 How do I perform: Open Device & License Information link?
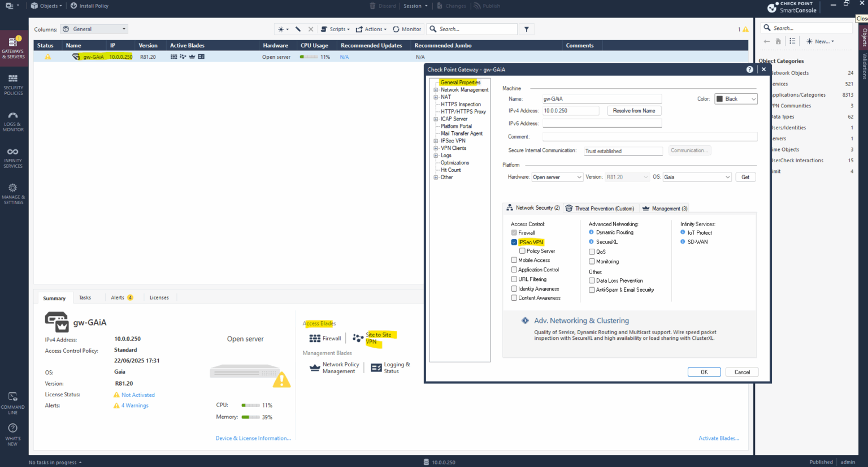coord(253,438)
